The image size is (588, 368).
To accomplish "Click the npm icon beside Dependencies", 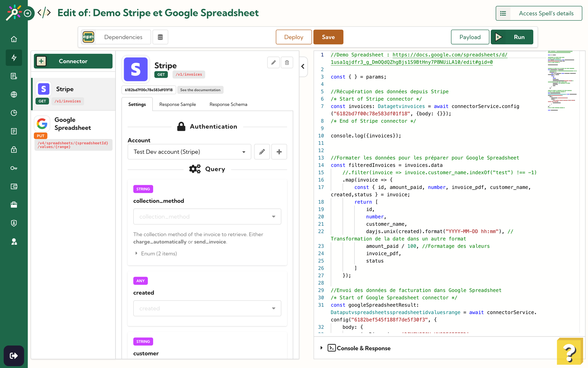I will click(x=88, y=37).
